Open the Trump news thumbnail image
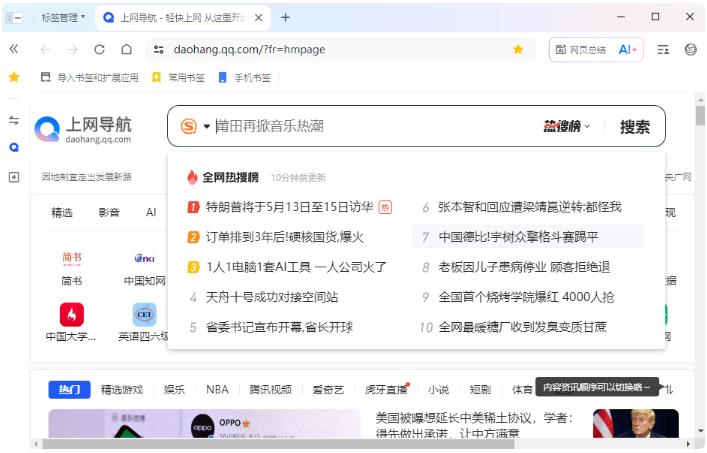 coord(636,423)
